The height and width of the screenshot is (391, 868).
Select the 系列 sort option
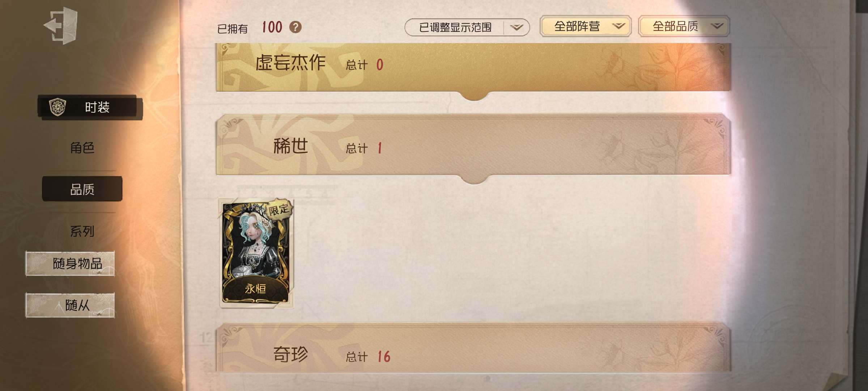point(82,231)
